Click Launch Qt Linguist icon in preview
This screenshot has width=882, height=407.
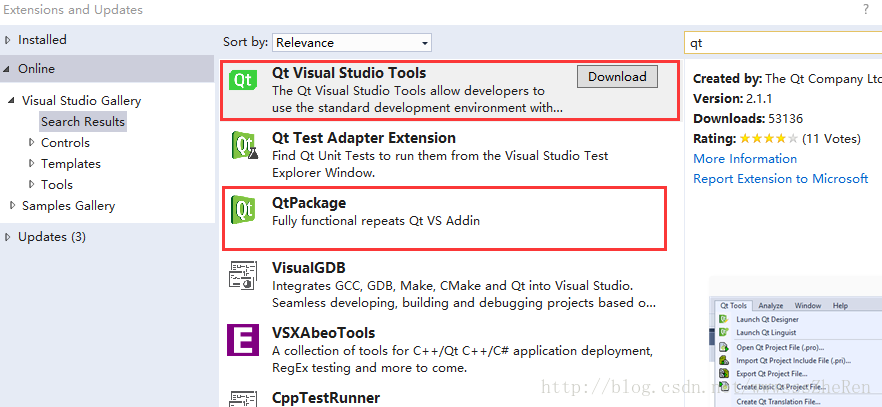724,332
